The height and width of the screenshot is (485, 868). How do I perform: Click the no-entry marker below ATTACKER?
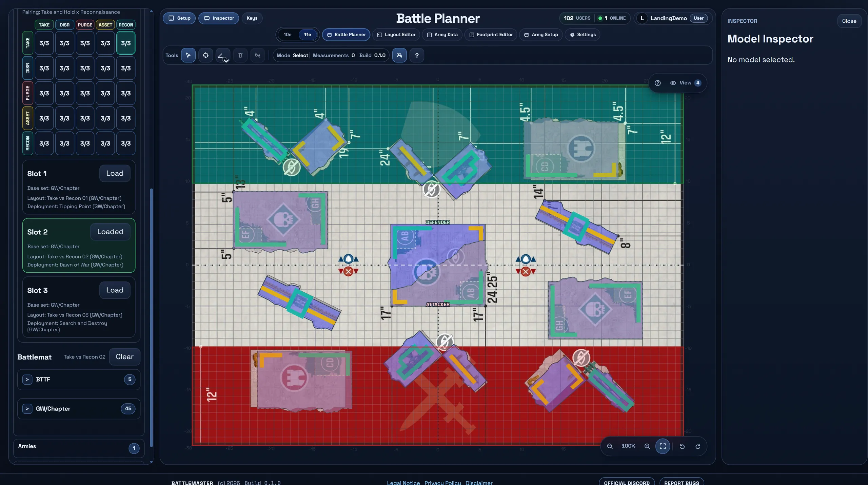coord(445,342)
